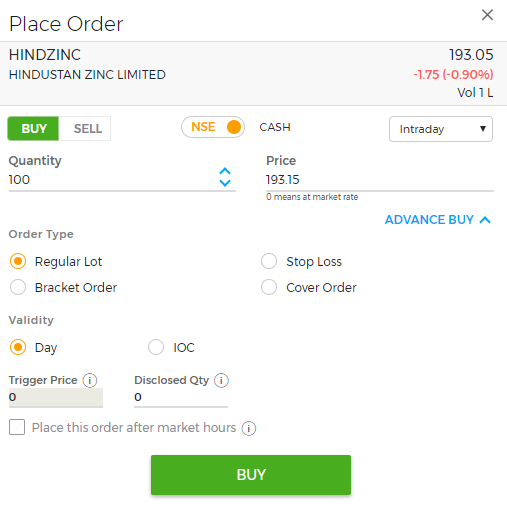Close the Place Order dialog

(x=487, y=15)
